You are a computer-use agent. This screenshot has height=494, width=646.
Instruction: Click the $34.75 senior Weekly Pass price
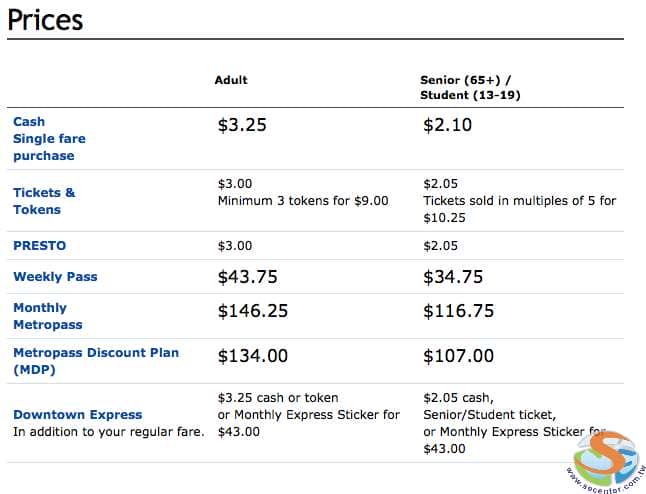coord(453,277)
